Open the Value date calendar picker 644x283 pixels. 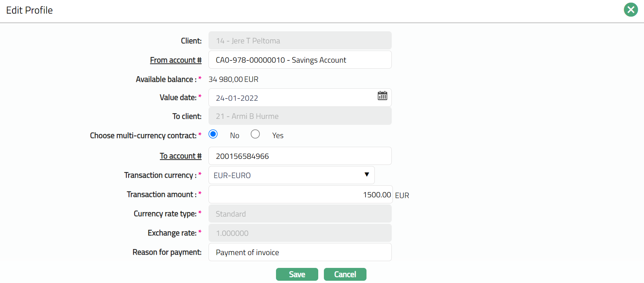382,96
